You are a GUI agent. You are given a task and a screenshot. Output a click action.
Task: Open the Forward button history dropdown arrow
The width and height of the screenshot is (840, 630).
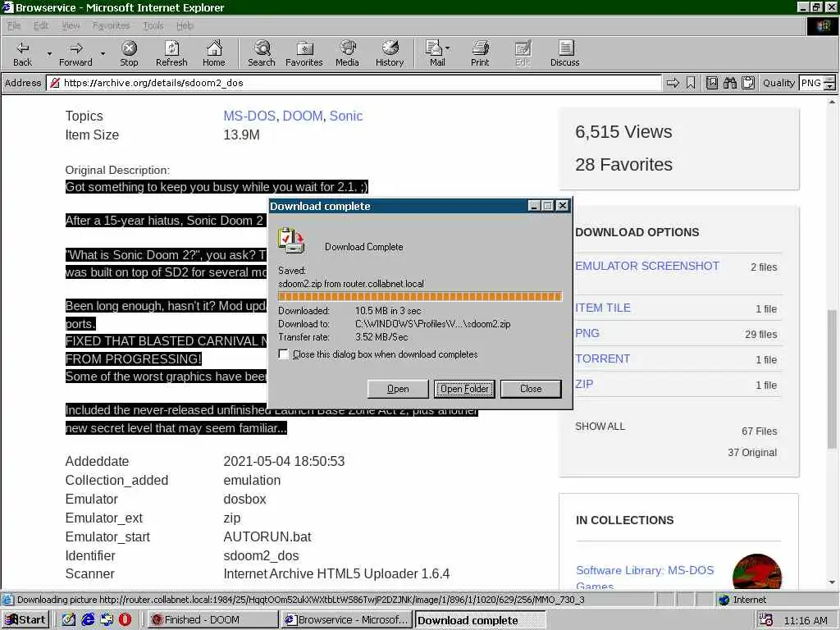(x=103, y=53)
